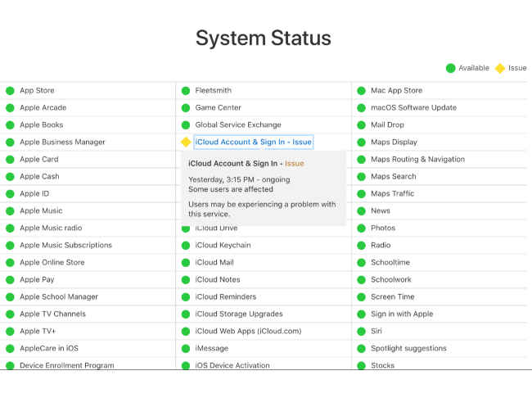Click the Global Service Exchange entry
Image resolution: width=532 pixels, height=398 pixels.
click(238, 125)
